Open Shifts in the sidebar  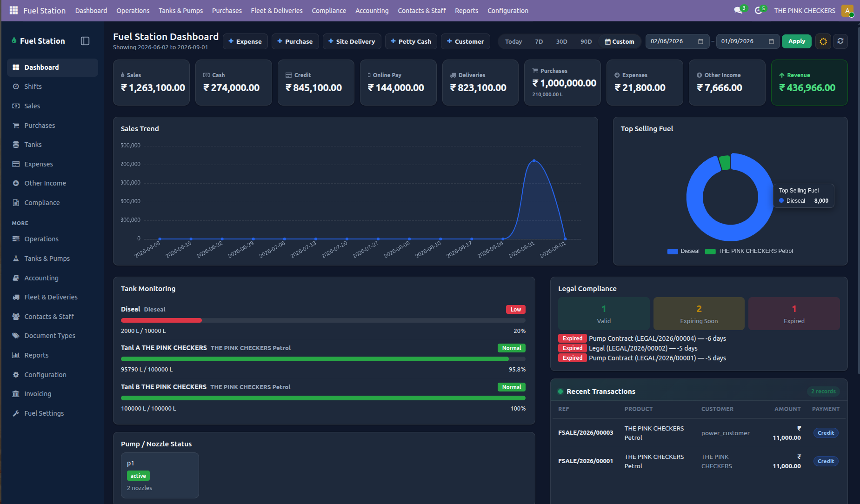[x=53, y=86]
